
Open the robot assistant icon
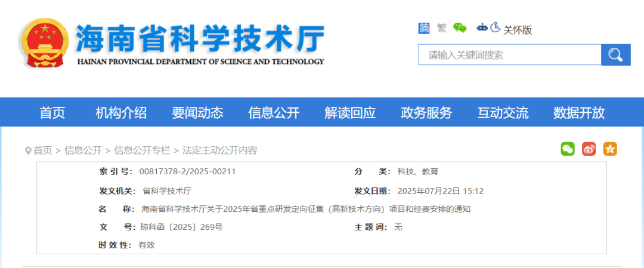tap(482, 28)
